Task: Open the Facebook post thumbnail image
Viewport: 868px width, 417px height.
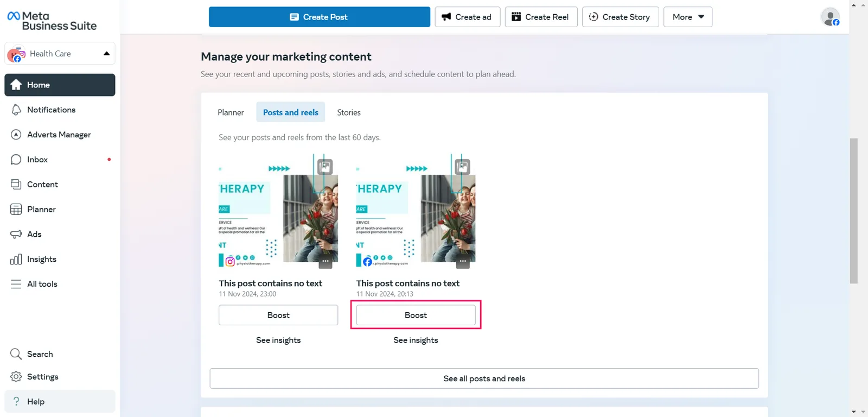Action: pos(416,211)
